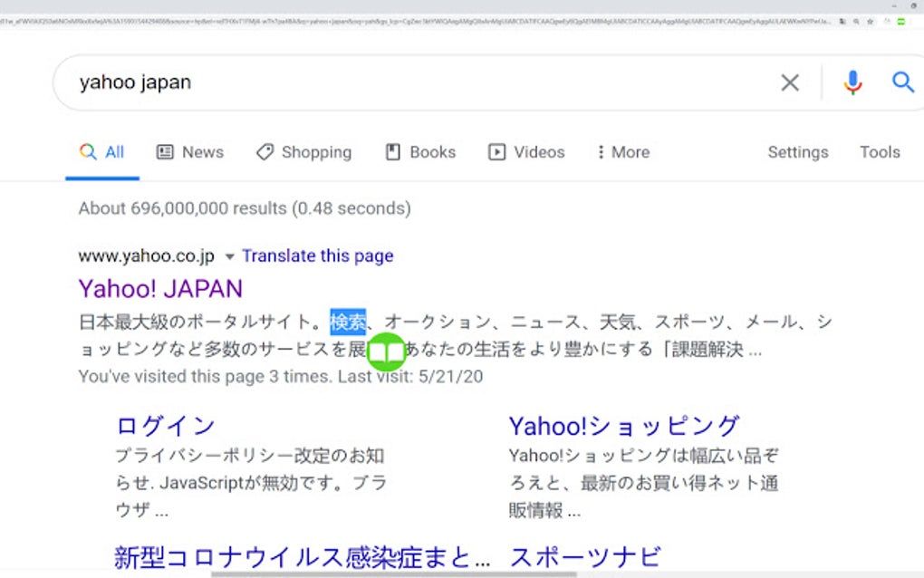Open the ログイン link
This screenshot has width=924, height=578.
(164, 425)
